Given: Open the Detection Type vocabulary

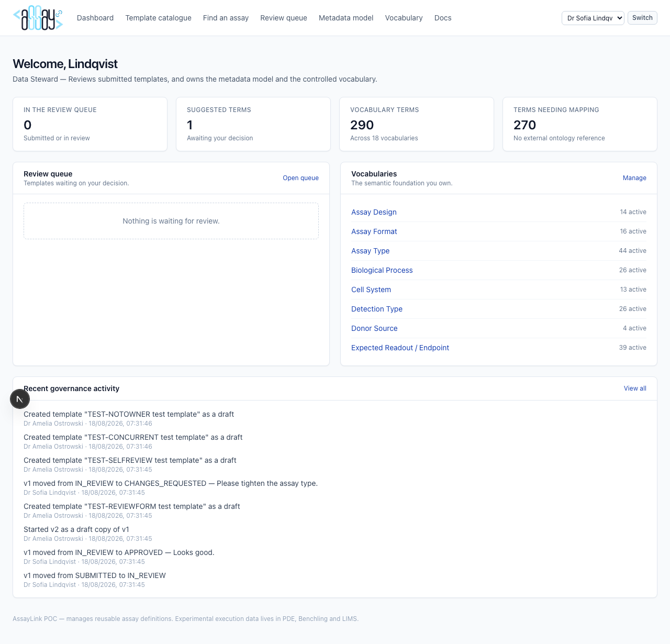Looking at the screenshot, I should point(377,309).
